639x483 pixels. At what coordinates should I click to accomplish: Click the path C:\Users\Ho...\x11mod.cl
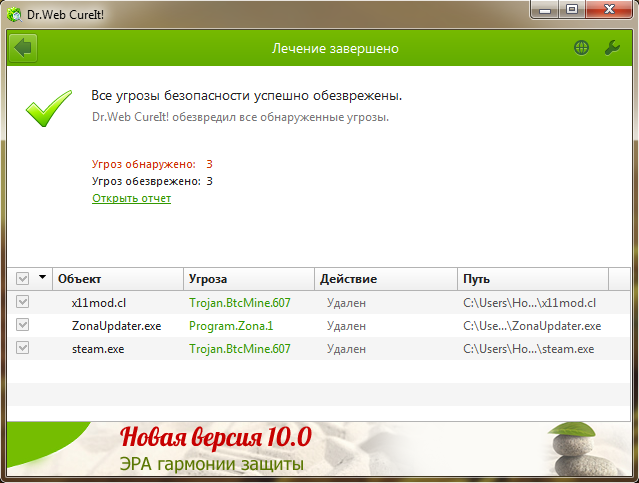click(529, 303)
